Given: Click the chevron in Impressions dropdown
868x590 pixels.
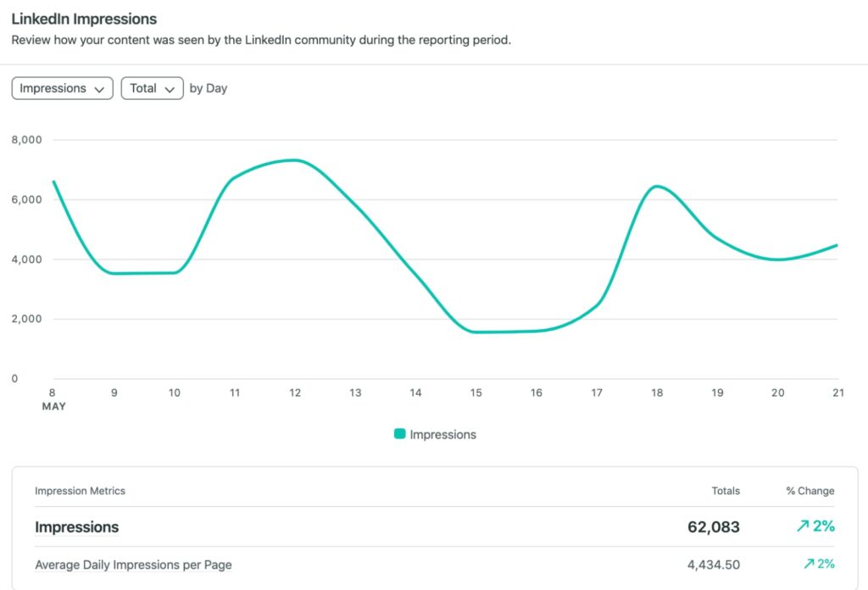Looking at the screenshot, I should pos(99,89).
